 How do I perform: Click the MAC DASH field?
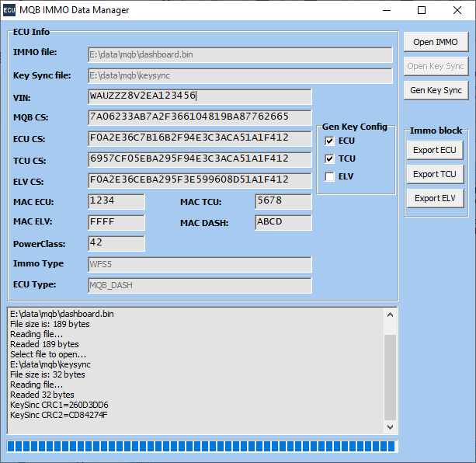point(283,222)
